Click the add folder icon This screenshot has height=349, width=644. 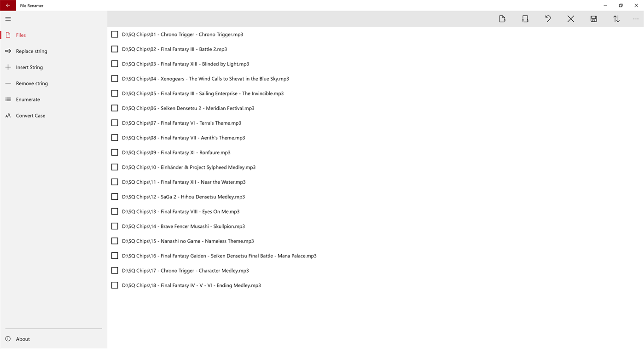click(x=525, y=18)
